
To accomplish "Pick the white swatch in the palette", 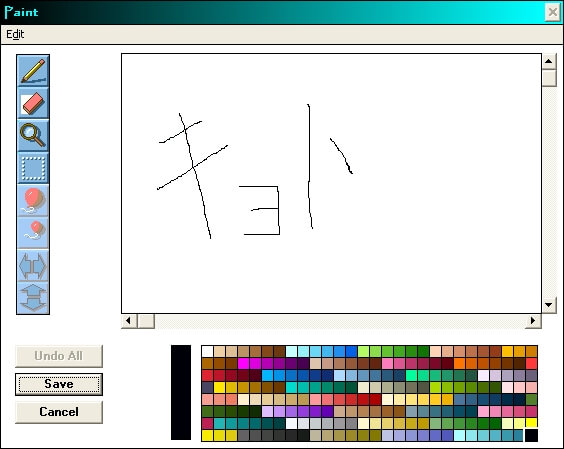I will (208, 351).
